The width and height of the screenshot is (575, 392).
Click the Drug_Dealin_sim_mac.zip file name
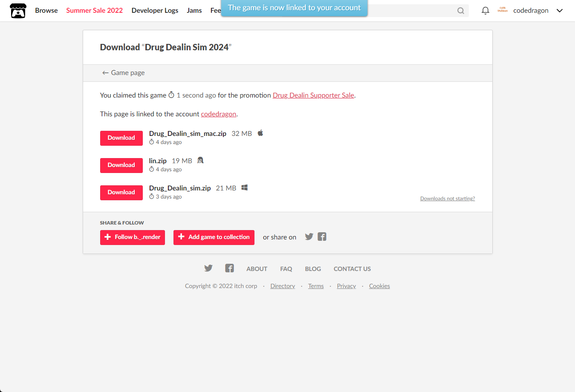pyautogui.click(x=188, y=133)
